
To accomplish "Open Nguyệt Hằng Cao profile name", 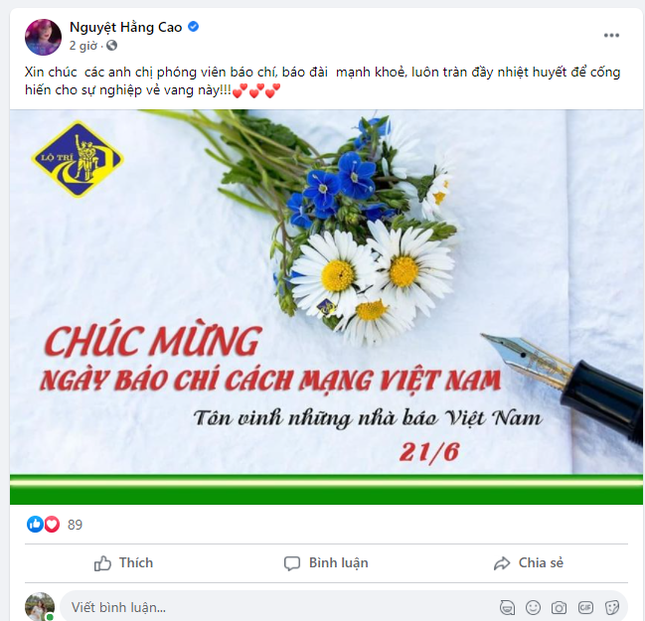I will (x=126, y=28).
